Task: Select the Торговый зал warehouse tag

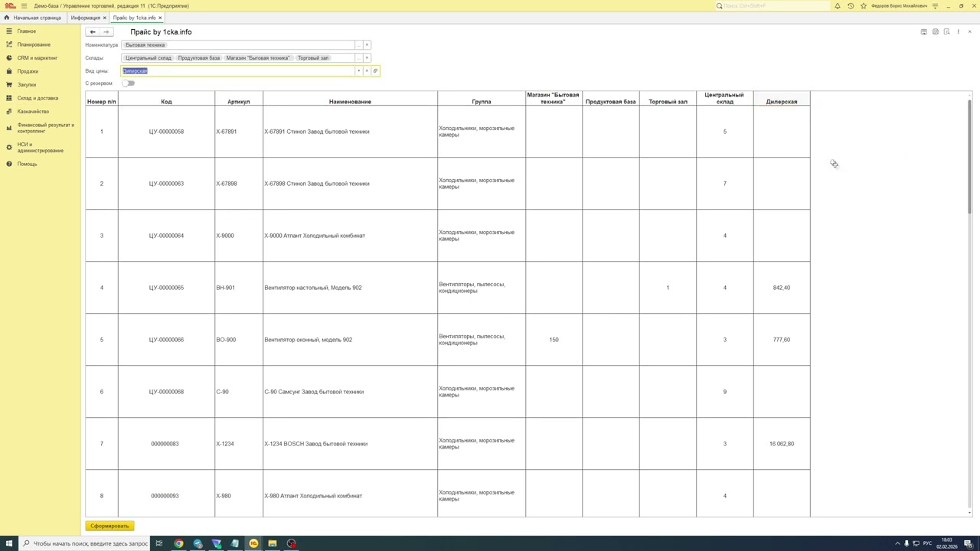Action: 313,58
